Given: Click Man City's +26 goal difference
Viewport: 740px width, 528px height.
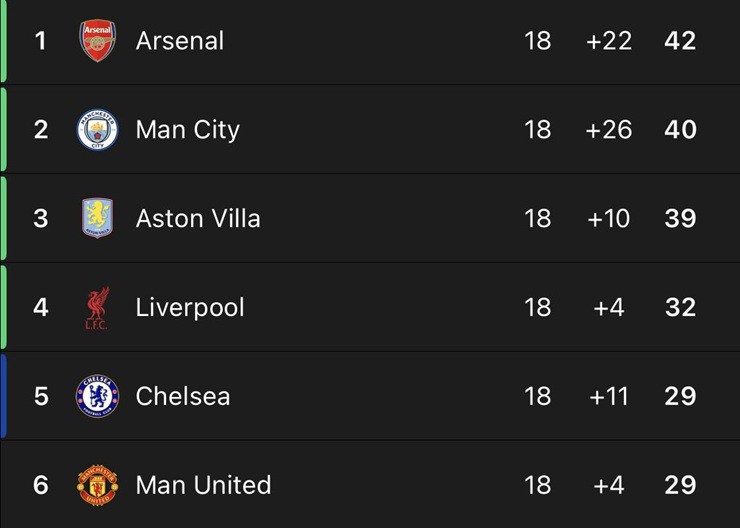Looking at the screenshot, I should click(609, 130).
